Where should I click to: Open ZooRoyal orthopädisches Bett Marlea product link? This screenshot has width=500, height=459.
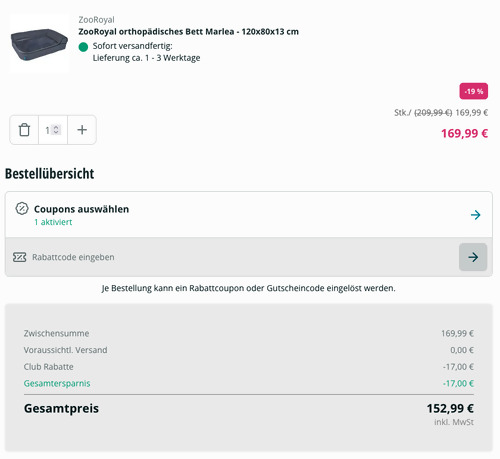188,32
